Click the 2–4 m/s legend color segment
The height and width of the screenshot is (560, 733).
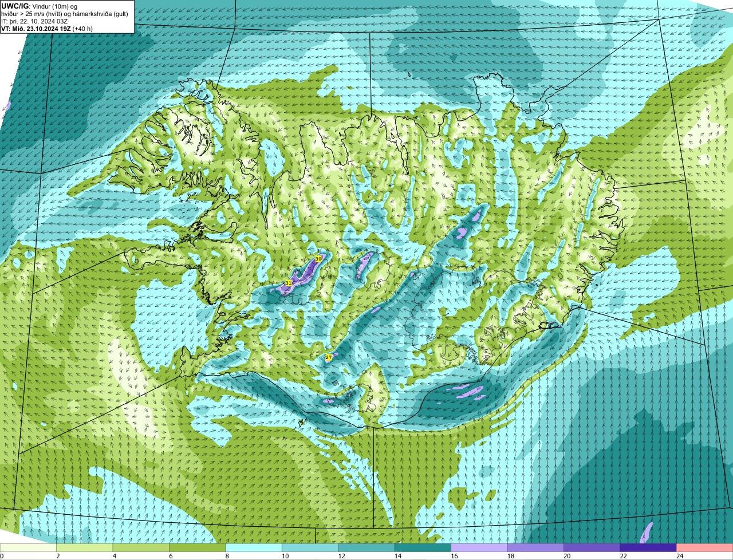click(85, 547)
